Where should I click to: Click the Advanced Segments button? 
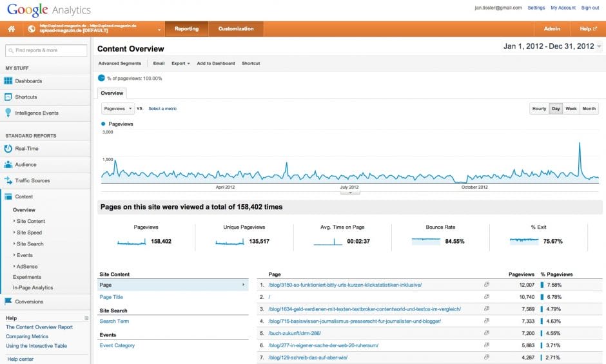[119, 63]
